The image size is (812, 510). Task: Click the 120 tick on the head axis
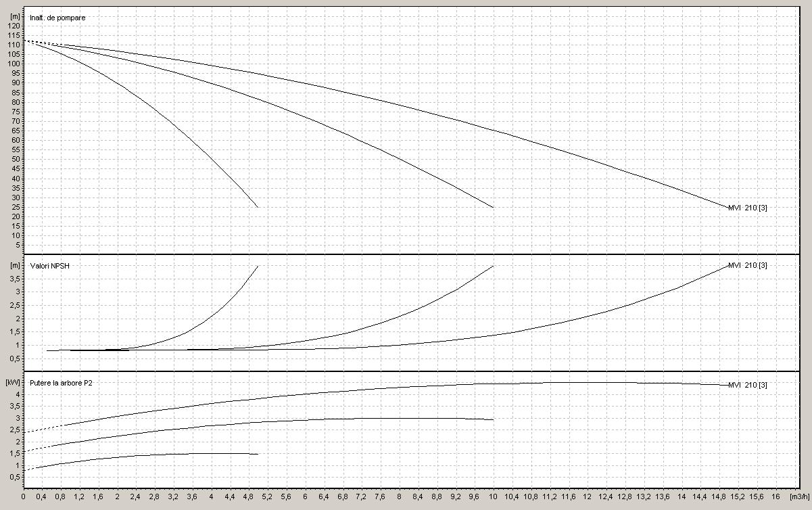pos(14,26)
